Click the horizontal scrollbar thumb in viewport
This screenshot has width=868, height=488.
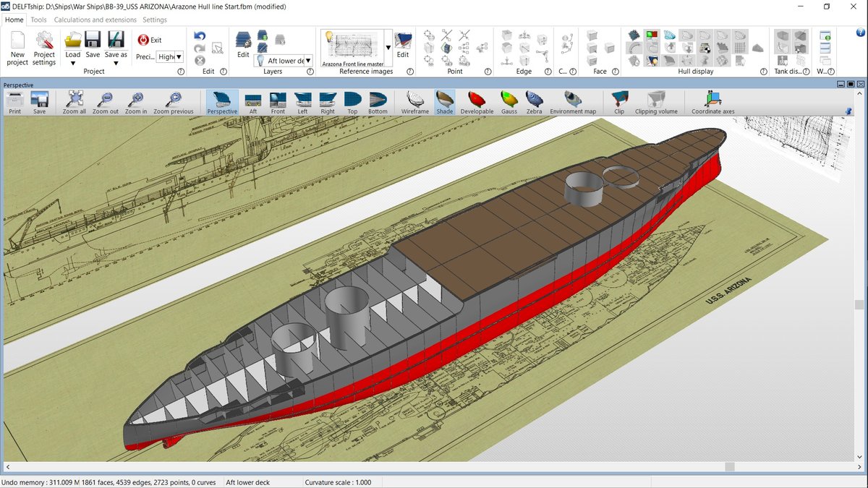pyautogui.click(x=730, y=467)
